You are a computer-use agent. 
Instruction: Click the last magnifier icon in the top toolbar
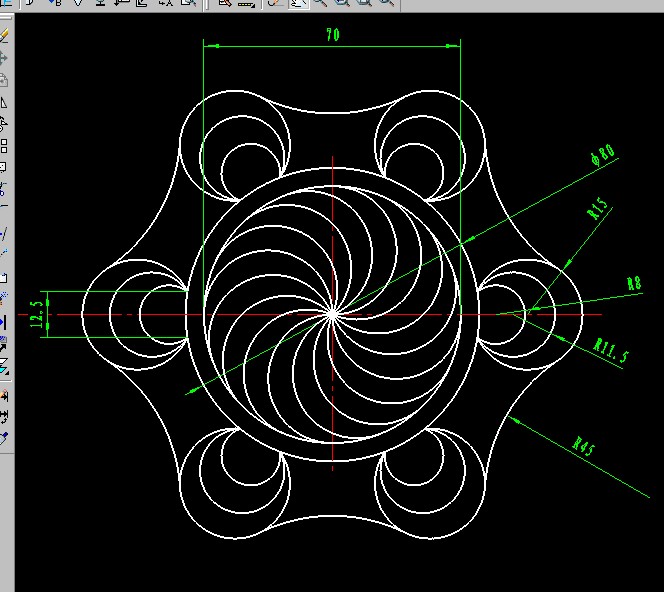point(386,3)
